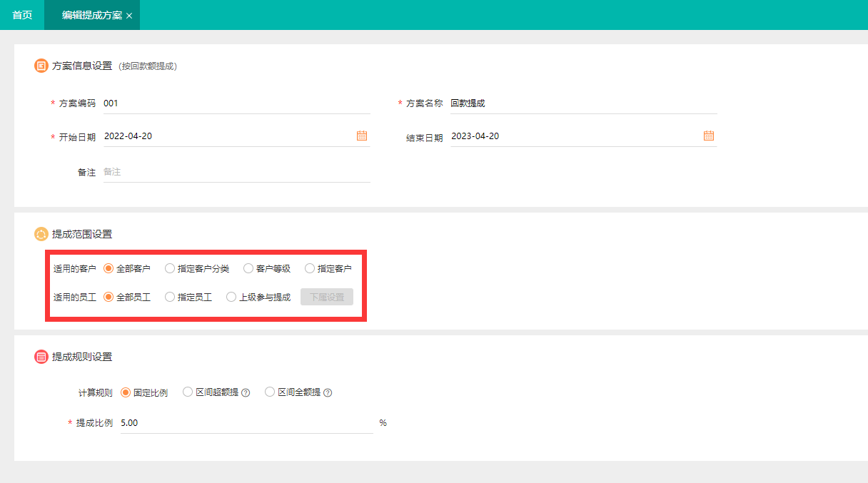
Task: Close the 编辑提成方案 tab
Action: point(129,16)
